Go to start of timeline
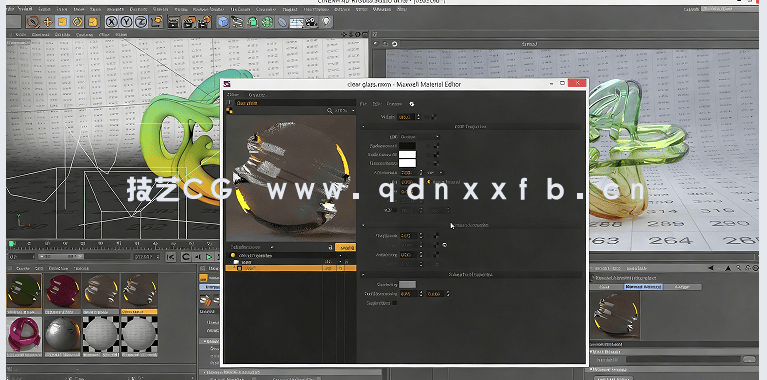The height and width of the screenshot is (380, 767). (171, 256)
